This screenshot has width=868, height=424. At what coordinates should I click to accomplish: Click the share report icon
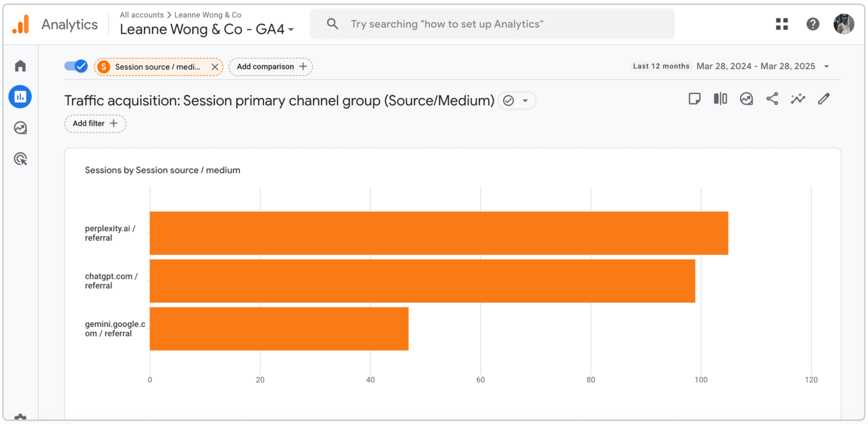(772, 99)
